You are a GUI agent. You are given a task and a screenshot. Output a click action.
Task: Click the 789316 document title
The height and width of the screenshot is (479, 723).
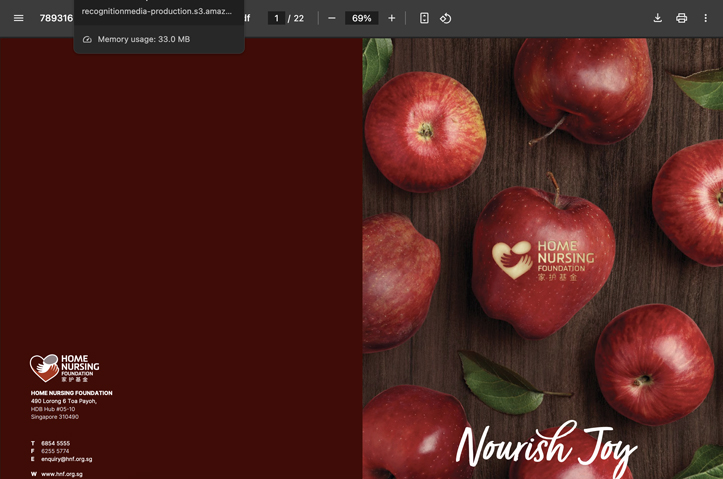coord(56,18)
